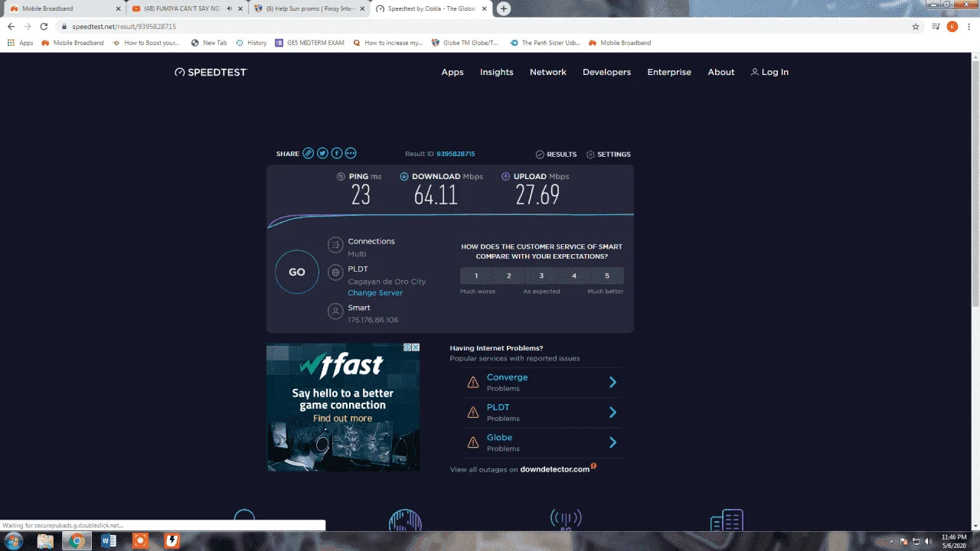
Task: Open the About menu
Action: pyautogui.click(x=721, y=72)
